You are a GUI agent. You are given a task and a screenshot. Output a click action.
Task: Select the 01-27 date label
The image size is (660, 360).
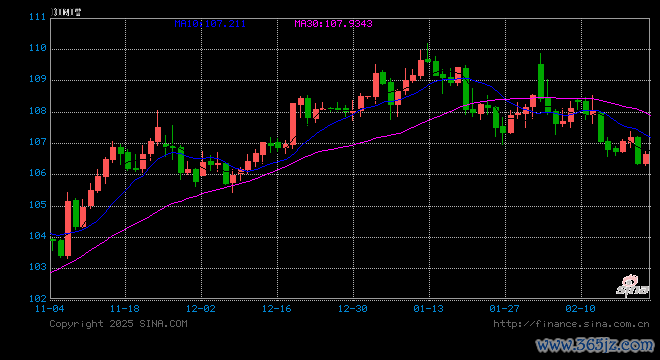click(505, 309)
